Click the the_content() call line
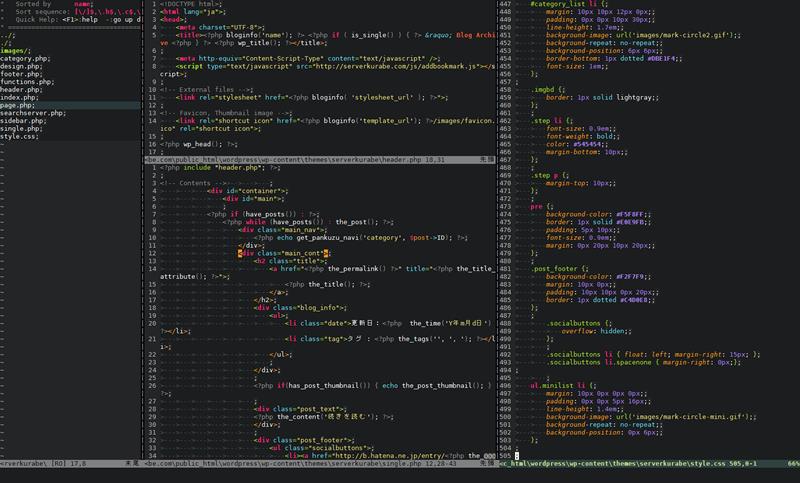 (323, 417)
